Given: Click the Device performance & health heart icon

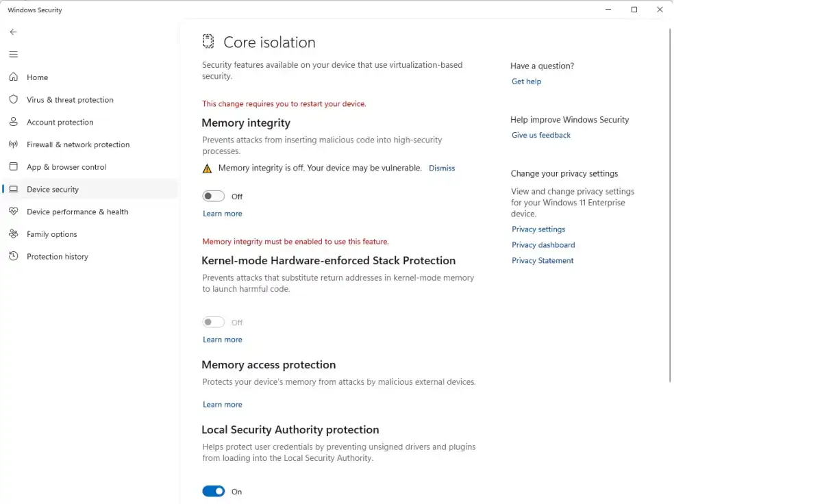Looking at the screenshot, I should (13, 212).
